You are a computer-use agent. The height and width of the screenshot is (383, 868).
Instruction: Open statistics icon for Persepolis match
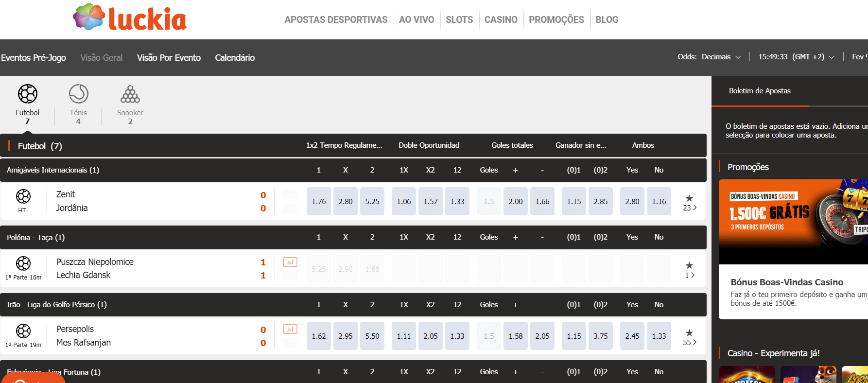click(290, 330)
